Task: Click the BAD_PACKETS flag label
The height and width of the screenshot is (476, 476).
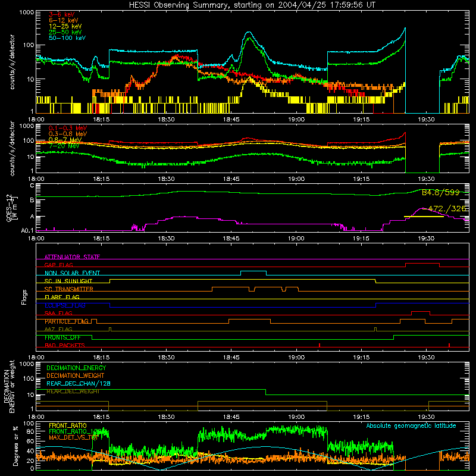Action: point(65,345)
